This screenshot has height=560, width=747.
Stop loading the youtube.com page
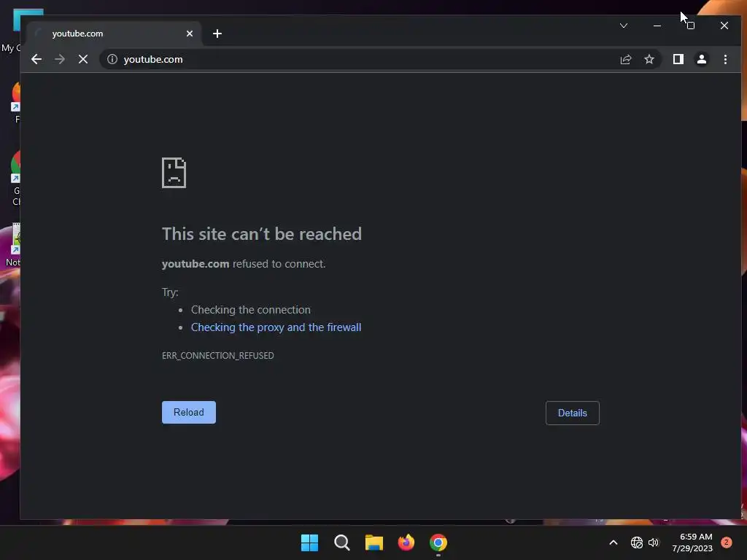83,59
